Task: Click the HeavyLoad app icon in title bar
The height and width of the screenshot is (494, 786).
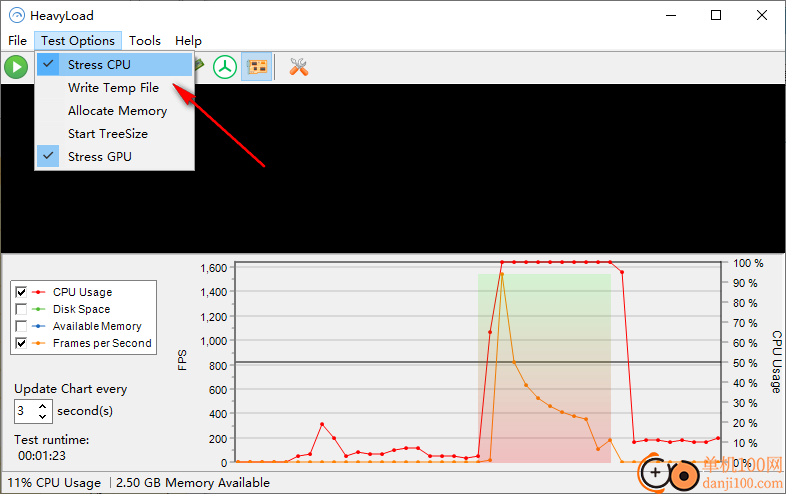Action: (17, 16)
